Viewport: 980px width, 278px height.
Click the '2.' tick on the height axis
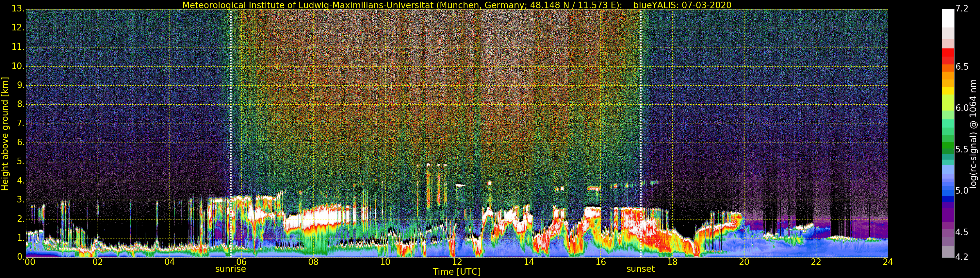click(x=20, y=219)
